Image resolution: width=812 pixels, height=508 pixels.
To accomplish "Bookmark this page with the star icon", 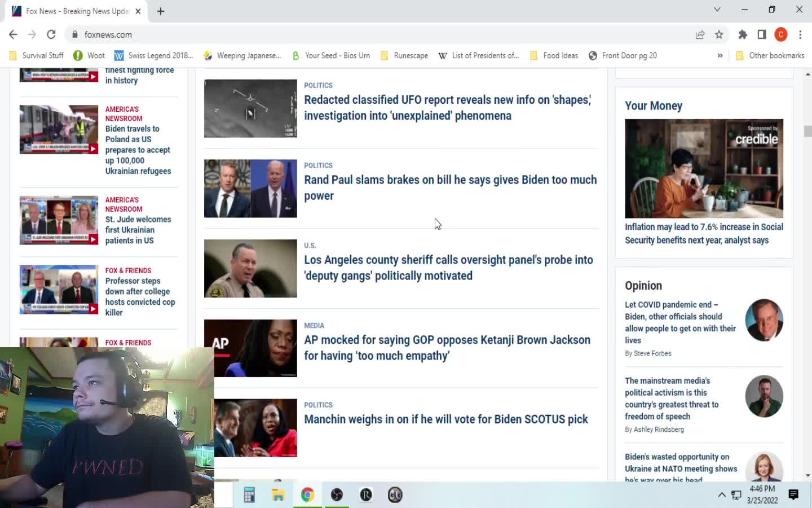I will tap(719, 34).
